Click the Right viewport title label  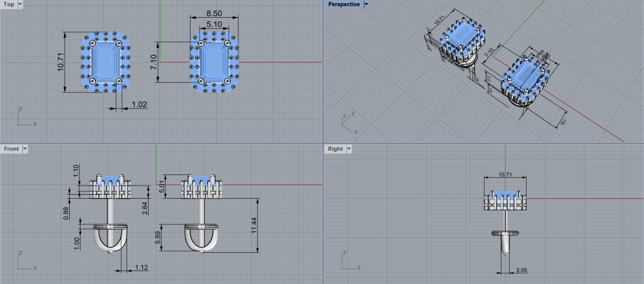[x=335, y=149]
